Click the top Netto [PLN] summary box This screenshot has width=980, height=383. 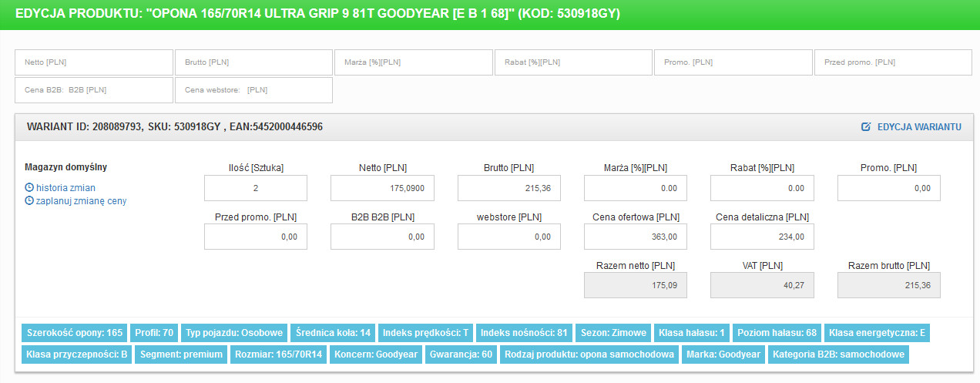point(94,62)
